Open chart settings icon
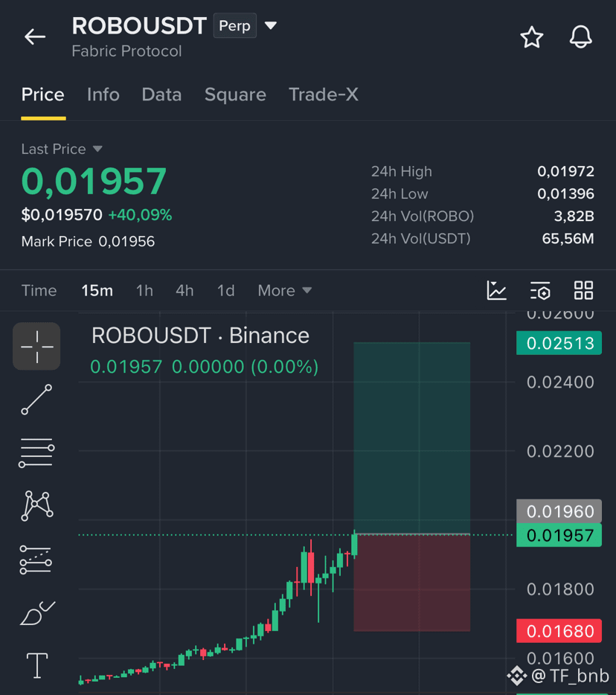This screenshot has height=695, width=616. point(540,291)
